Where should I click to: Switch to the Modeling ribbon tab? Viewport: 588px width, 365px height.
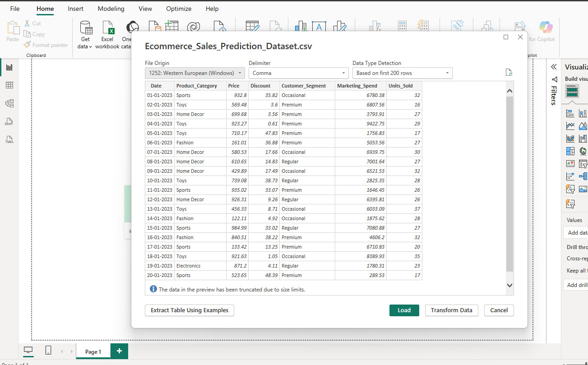point(111,9)
